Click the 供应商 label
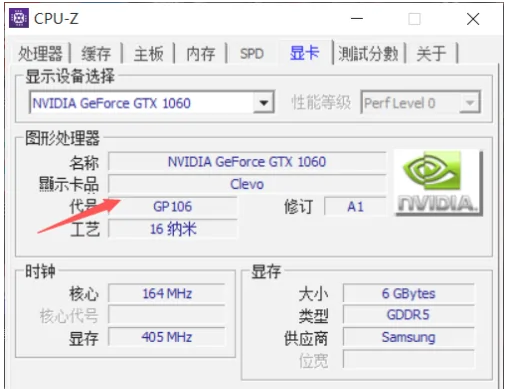 [x=306, y=338]
